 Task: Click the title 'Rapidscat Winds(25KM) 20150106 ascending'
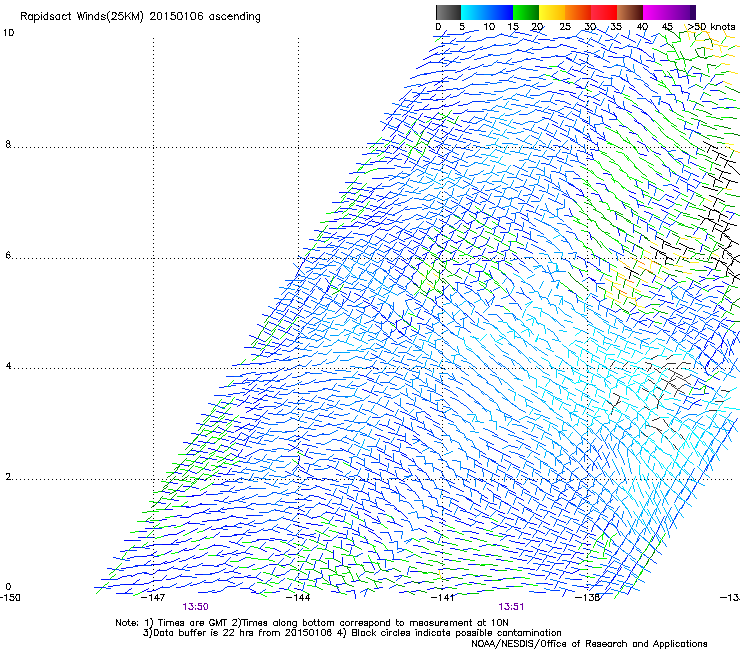[140, 16]
